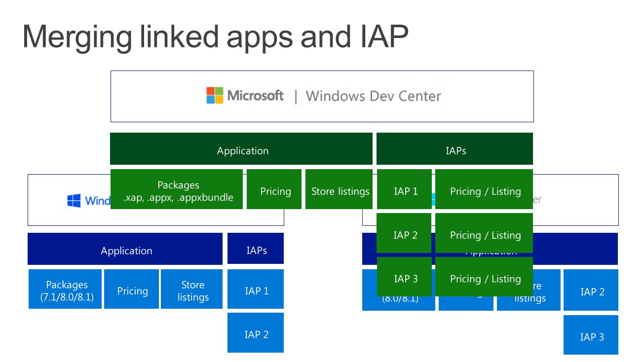This screenshot has height=362, width=644.
Task: Select the Packages (7.1/8.0/8.1) box
Action: click(x=65, y=289)
